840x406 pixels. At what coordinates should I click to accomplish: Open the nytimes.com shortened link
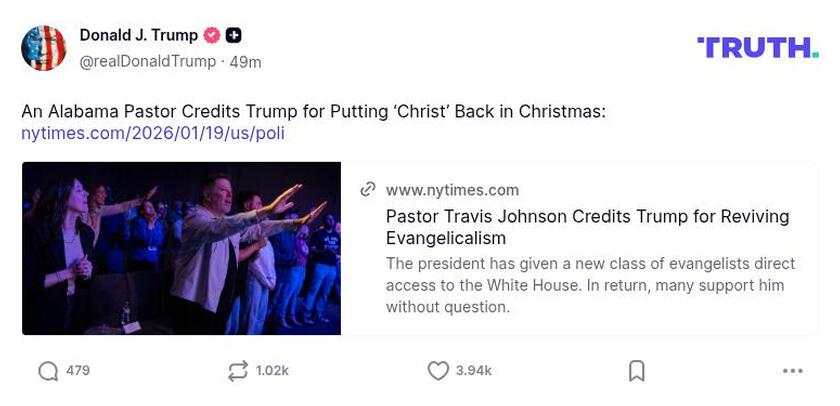[x=153, y=133]
